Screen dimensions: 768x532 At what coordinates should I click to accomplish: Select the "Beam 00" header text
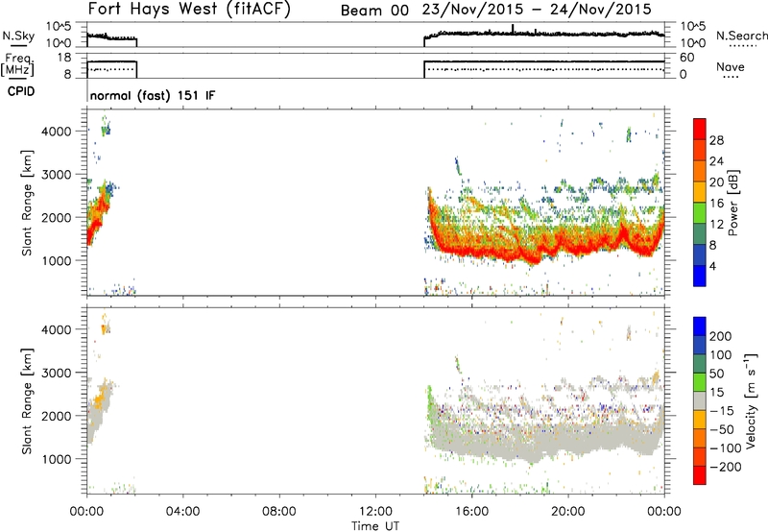pyautogui.click(x=374, y=11)
